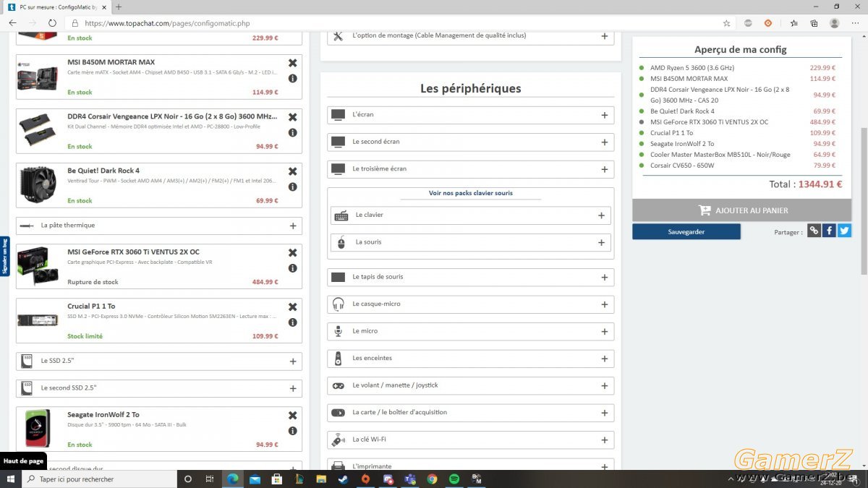Remove the Seagate IronWolf 2 To drive

pyautogui.click(x=292, y=415)
